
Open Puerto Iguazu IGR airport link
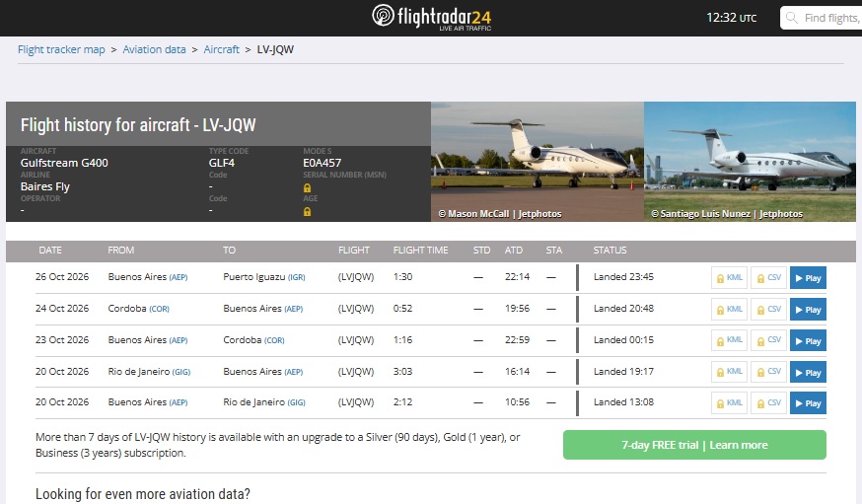coord(296,277)
